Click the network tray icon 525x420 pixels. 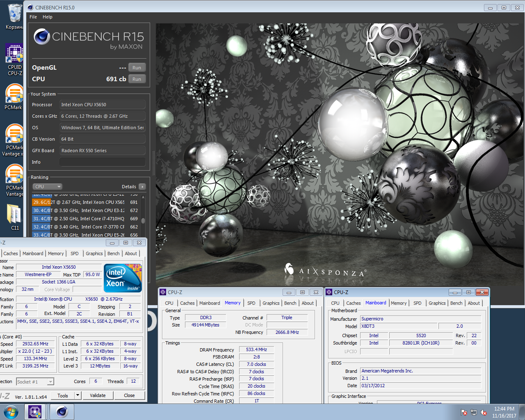pos(474,412)
